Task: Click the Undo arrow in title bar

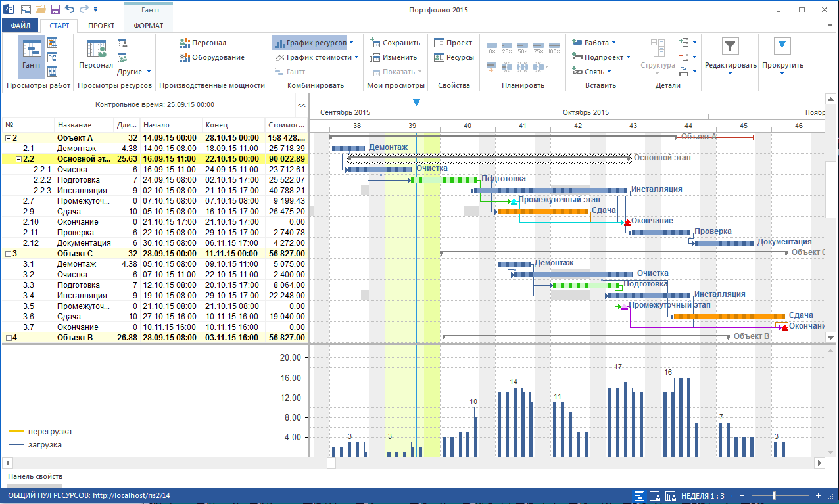Action: point(69,9)
